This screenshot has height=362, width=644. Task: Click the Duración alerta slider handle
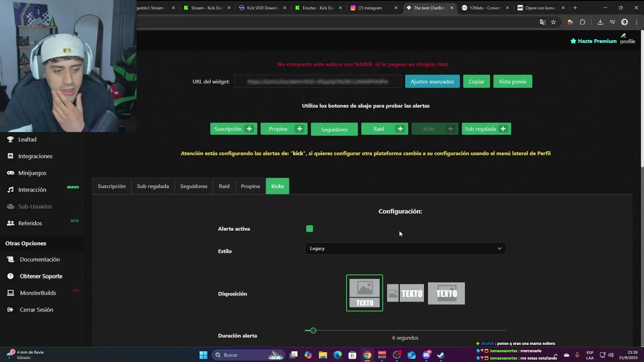(x=313, y=330)
